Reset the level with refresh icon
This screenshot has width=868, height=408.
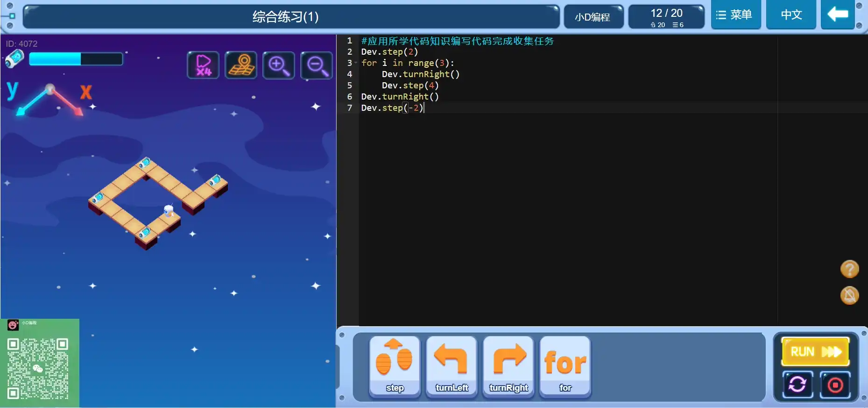pyautogui.click(x=797, y=385)
